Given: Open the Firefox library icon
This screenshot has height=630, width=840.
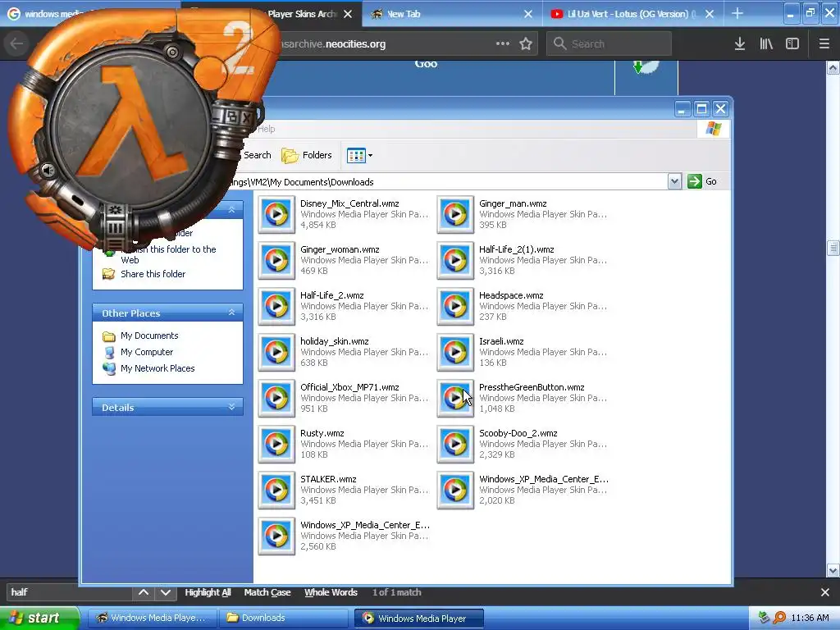Looking at the screenshot, I should 766,44.
